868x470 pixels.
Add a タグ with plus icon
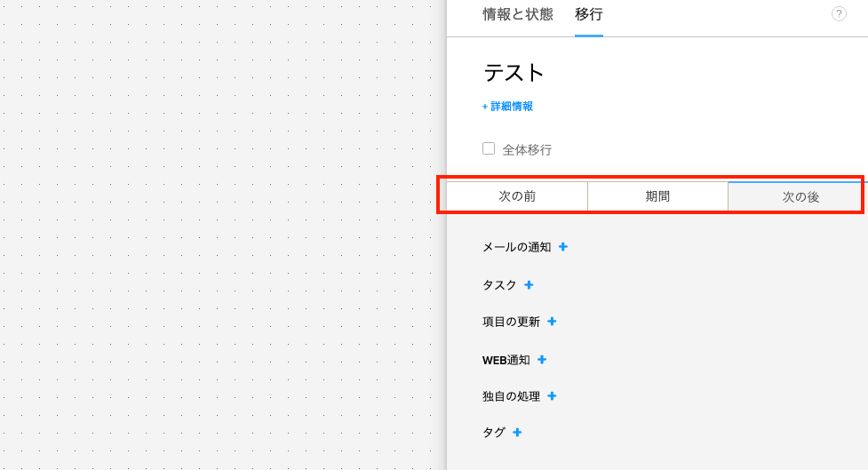[517, 433]
